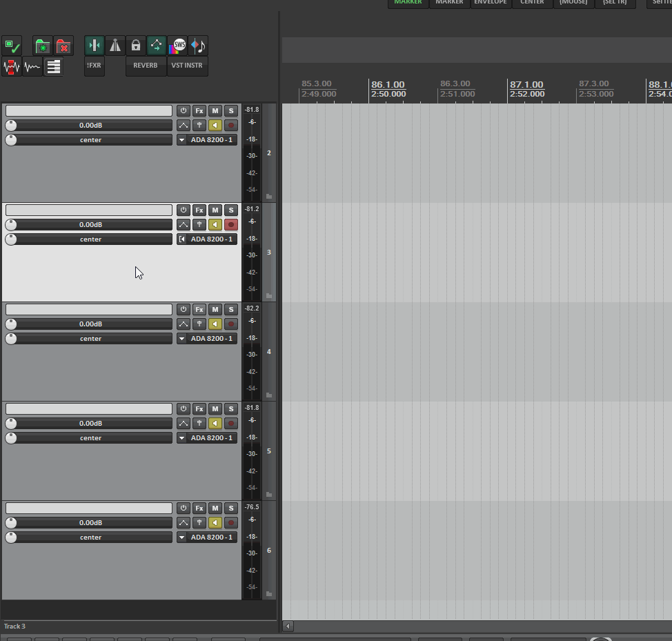Image resolution: width=672 pixels, height=641 pixels.
Task: Click the folder icon beside track 5 meter
Action: [x=269, y=495]
